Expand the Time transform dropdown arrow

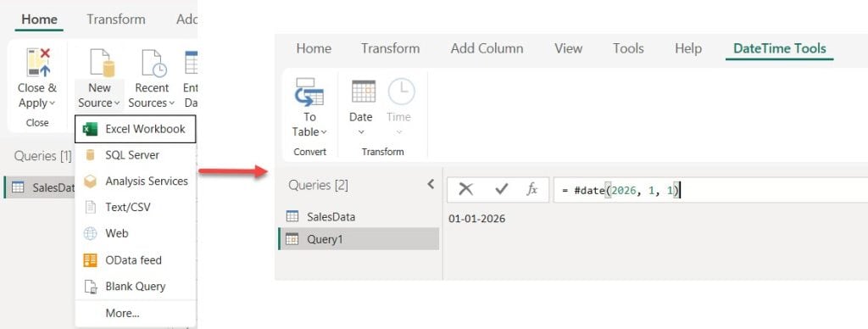tap(398, 132)
